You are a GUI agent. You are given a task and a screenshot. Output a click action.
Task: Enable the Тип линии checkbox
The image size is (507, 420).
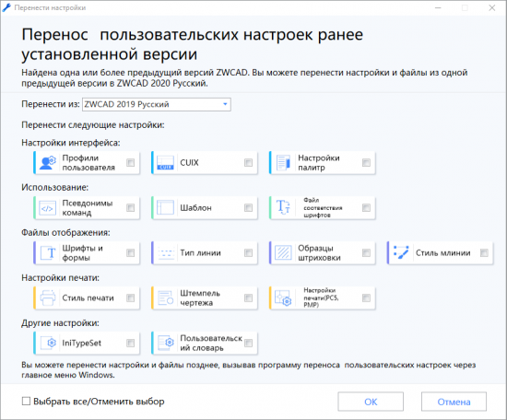[x=248, y=253]
